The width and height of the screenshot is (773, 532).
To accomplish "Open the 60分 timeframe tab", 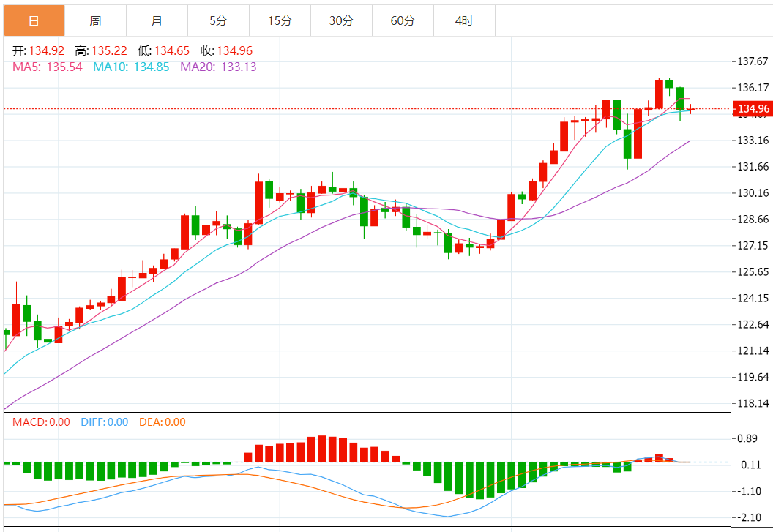I will point(403,20).
